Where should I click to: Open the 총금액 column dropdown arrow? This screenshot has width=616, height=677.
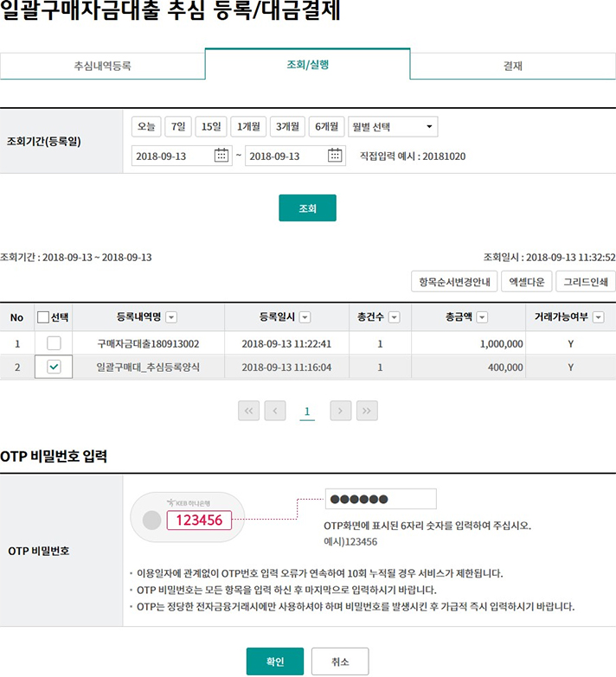pyautogui.click(x=482, y=317)
